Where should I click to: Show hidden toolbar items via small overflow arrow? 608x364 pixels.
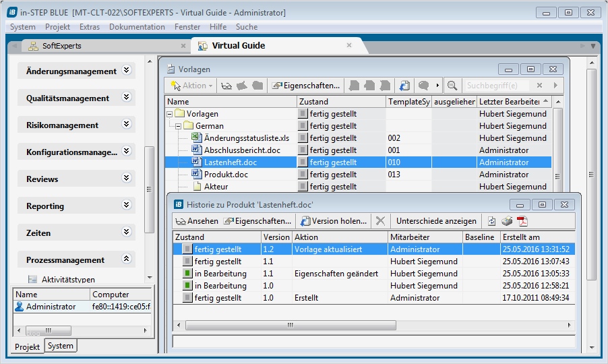[x=437, y=86]
